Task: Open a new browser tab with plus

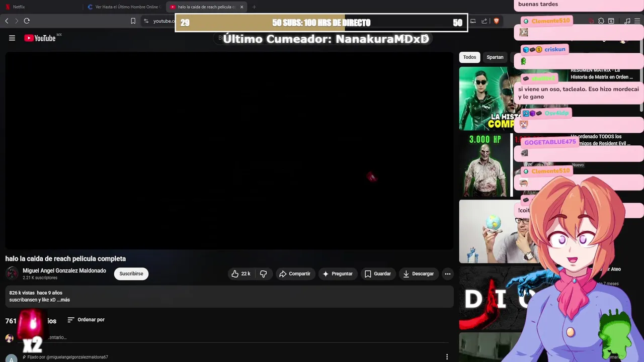Action: [x=254, y=7]
